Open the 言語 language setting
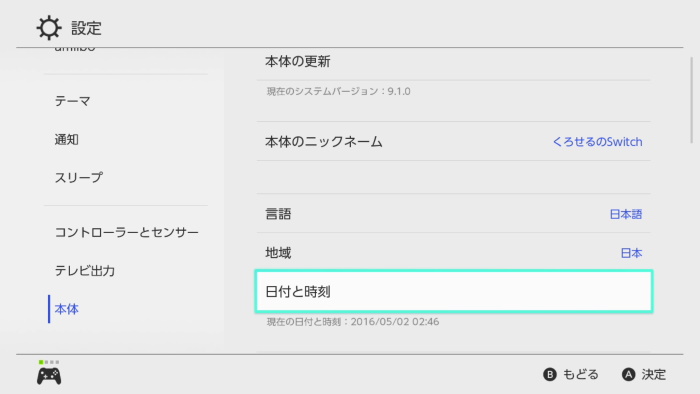Screen dimensions: 700x394 click(x=454, y=213)
